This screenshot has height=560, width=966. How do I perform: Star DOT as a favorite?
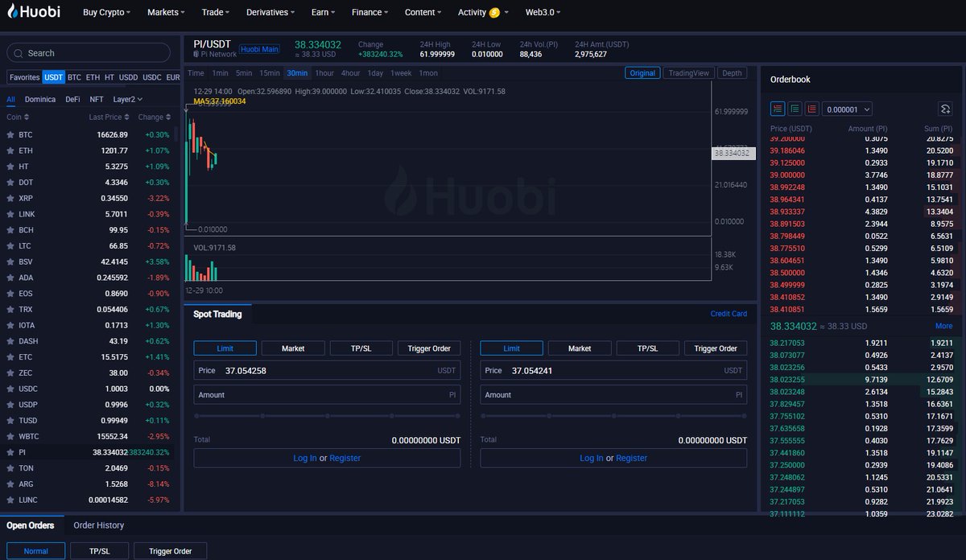[10, 183]
